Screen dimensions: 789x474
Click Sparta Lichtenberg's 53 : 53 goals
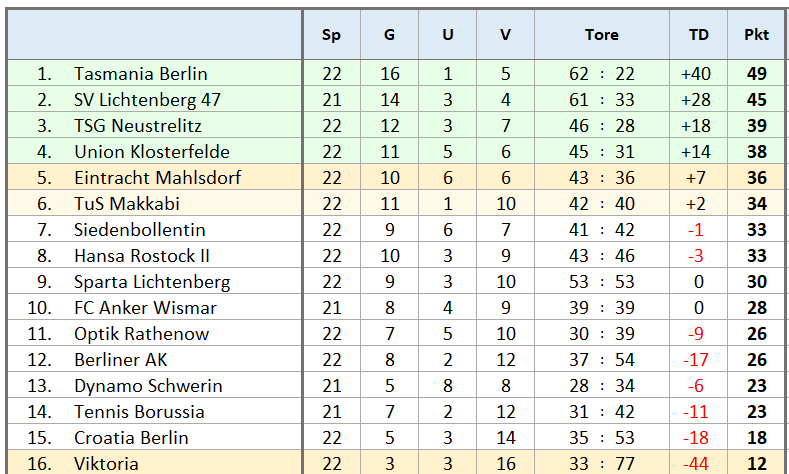[x=602, y=282]
